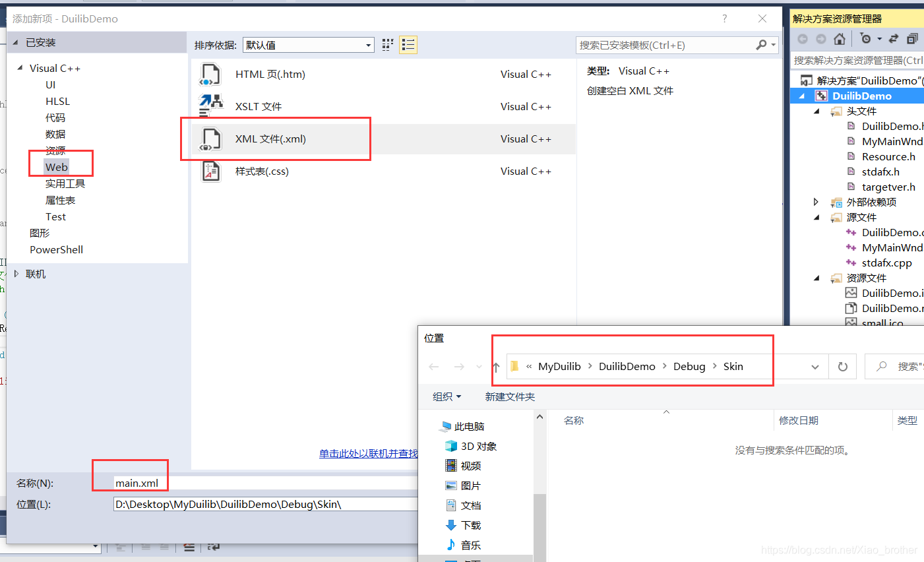The image size is (924, 562).
Task: Select the 属性表 category
Action: (x=60, y=200)
